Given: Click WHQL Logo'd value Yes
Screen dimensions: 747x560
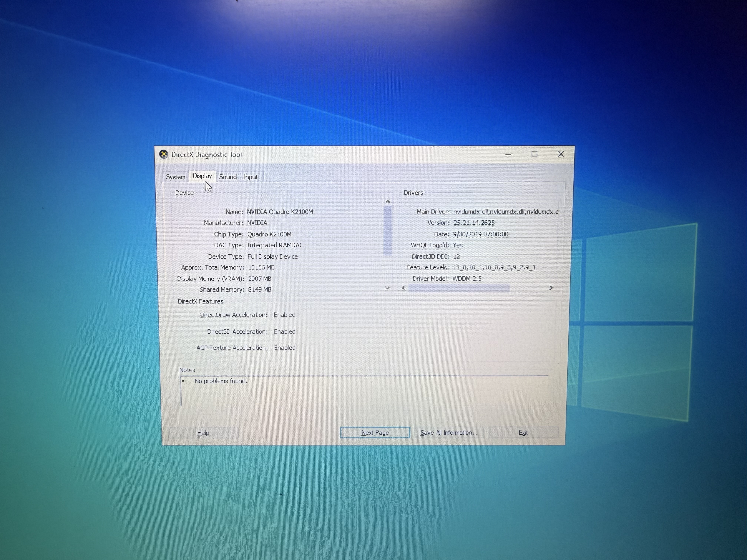Looking at the screenshot, I should pos(458,245).
